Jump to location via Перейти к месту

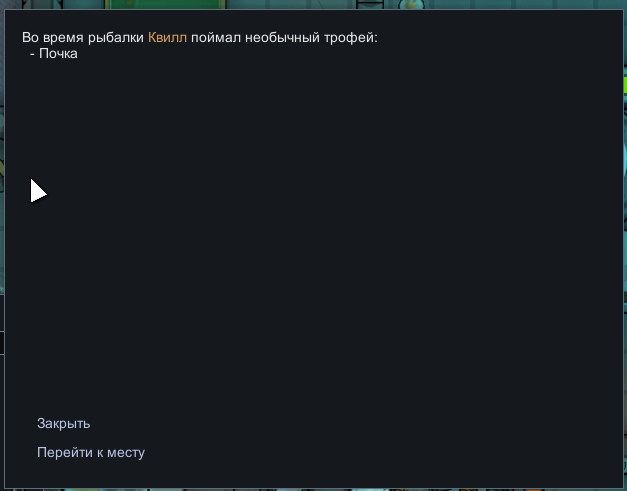91,452
